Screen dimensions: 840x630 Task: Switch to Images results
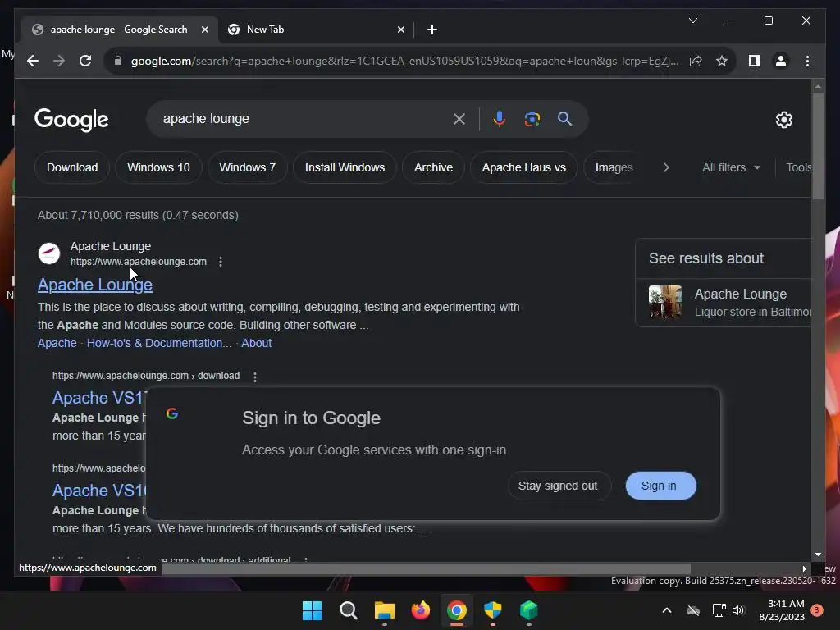(x=614, y=167)
